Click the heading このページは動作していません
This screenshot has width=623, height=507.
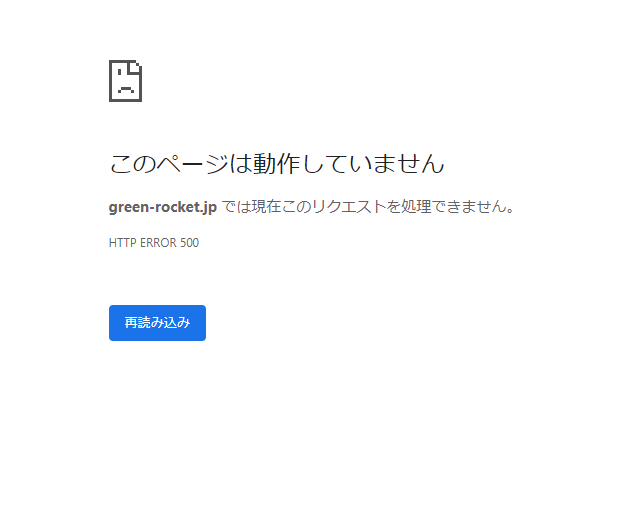[277, 164]
